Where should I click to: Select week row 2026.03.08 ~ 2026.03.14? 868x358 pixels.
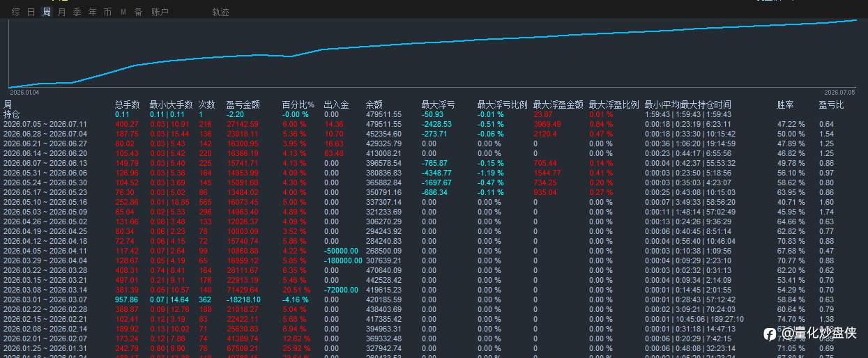pyautogui.click(x=45, y=290)
